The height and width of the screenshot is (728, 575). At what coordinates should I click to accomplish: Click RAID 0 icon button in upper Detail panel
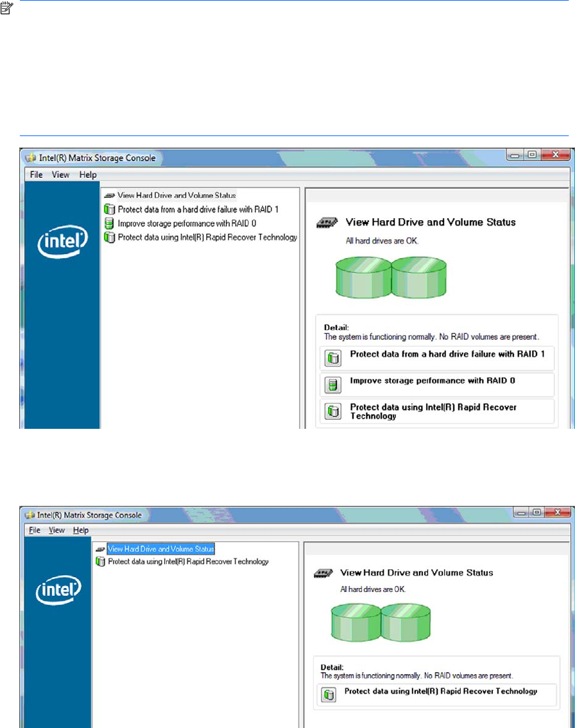pos(333,385)
